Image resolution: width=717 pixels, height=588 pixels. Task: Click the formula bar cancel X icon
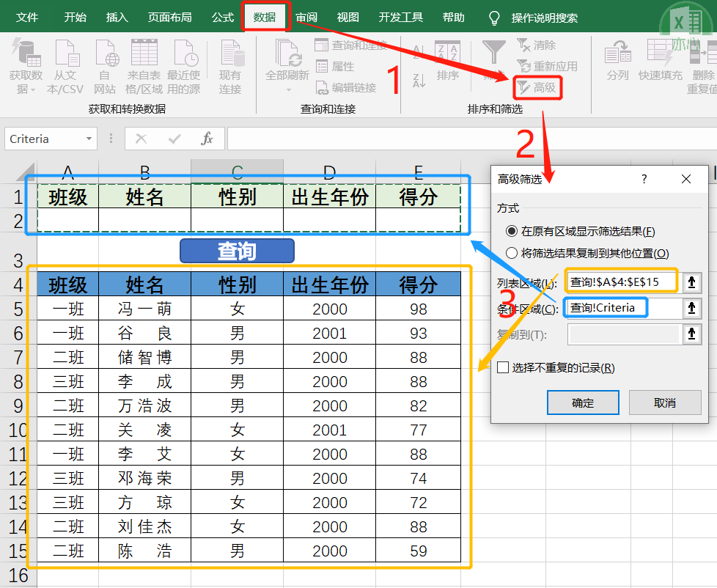tap(141, 139)
